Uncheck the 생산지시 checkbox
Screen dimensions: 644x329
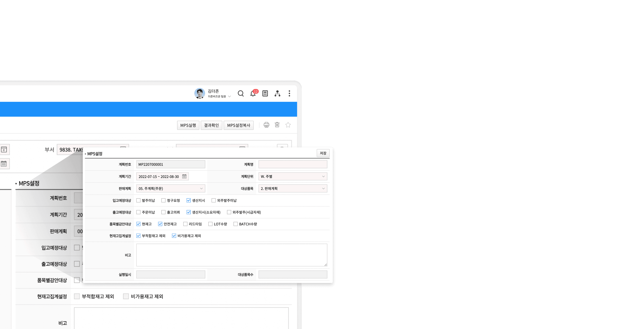point(189,200)
